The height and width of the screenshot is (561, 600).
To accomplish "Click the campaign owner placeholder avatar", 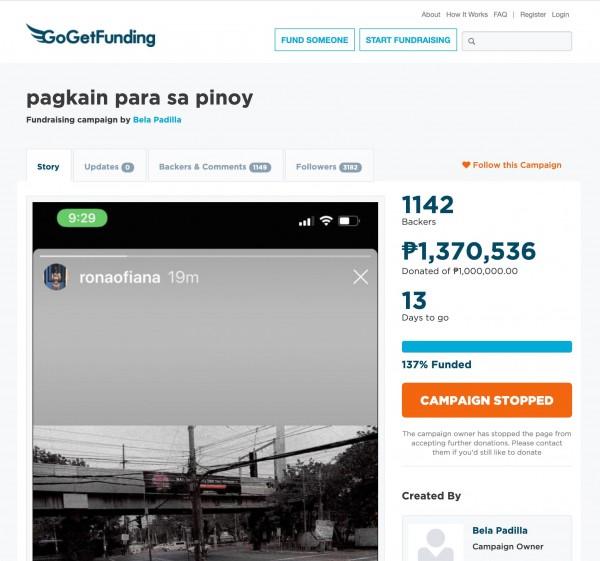I will pos(435,542).
